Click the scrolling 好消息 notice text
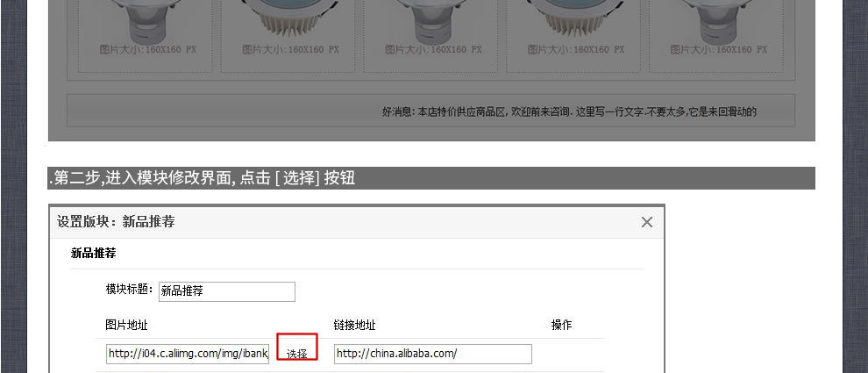 coord(569,112)
